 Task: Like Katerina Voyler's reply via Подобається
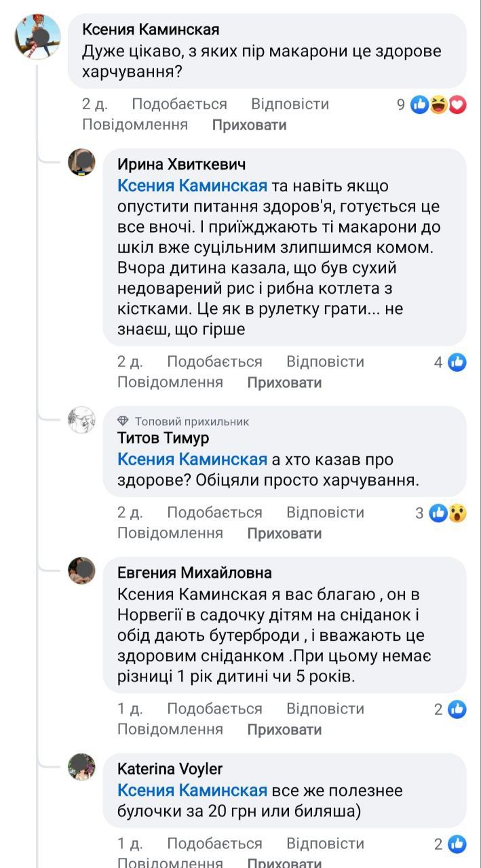[214, 844]
